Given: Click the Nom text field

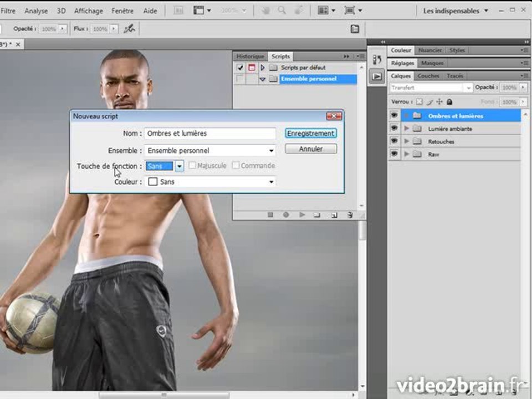Looking at the screenshot, I should point(210,134).
